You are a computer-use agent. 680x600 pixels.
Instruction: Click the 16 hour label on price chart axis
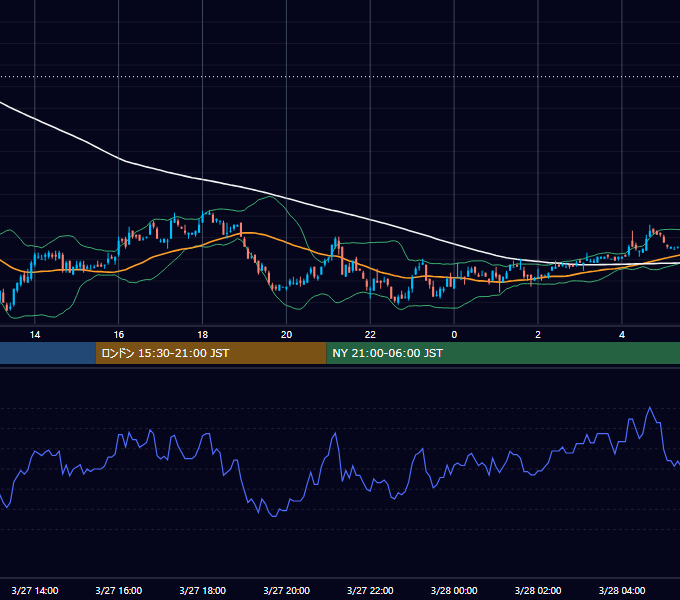(x=118, y=335)
